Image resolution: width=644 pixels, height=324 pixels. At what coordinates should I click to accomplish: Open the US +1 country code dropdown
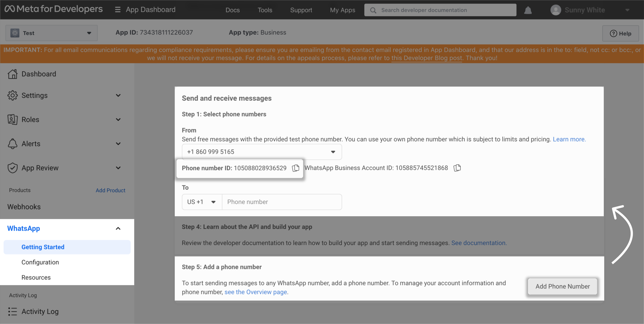[x=202, y=202]
